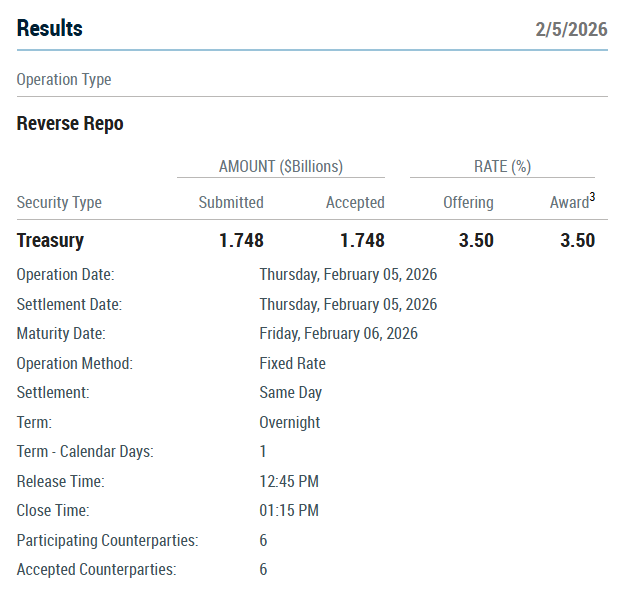Screen dimensions: 629x616
Task: Click the Overnight value
Action: pos(290,423)
